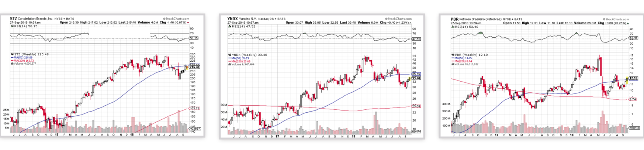This screenshot has width=644, height=150.
Task: Click the 'PBR (Weekly) 12.10' legend label
Action: pos(470,55)
